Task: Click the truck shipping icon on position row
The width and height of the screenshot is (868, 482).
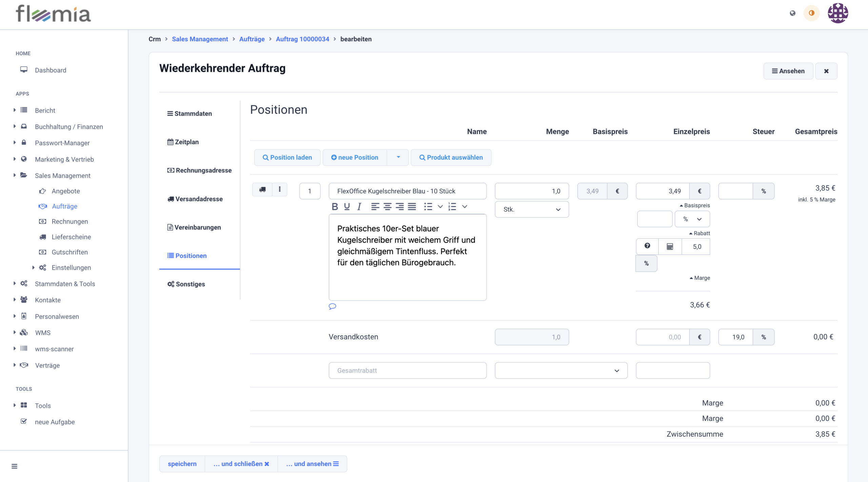Action: point(262,190)
